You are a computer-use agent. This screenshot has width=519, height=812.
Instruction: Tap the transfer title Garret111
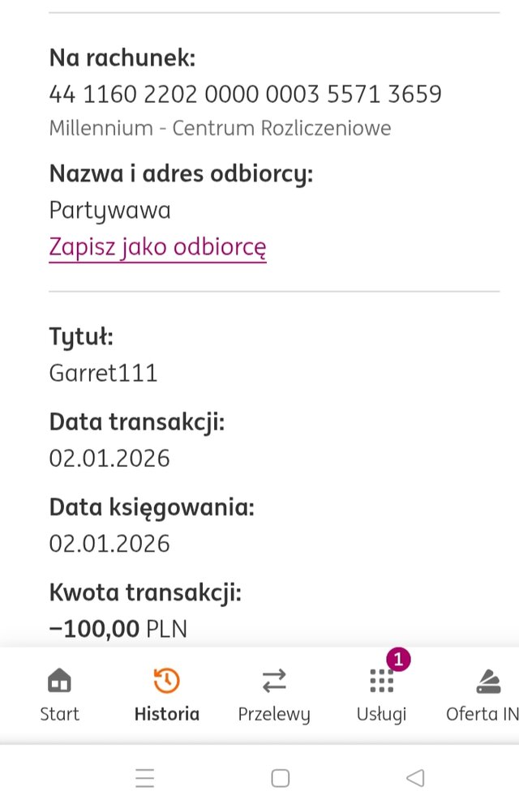pyautogui.click(x=103, y=374)
